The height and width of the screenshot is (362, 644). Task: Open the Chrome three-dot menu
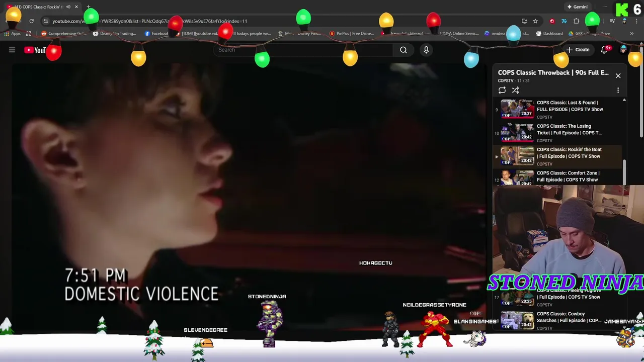(x=636, y=21)
